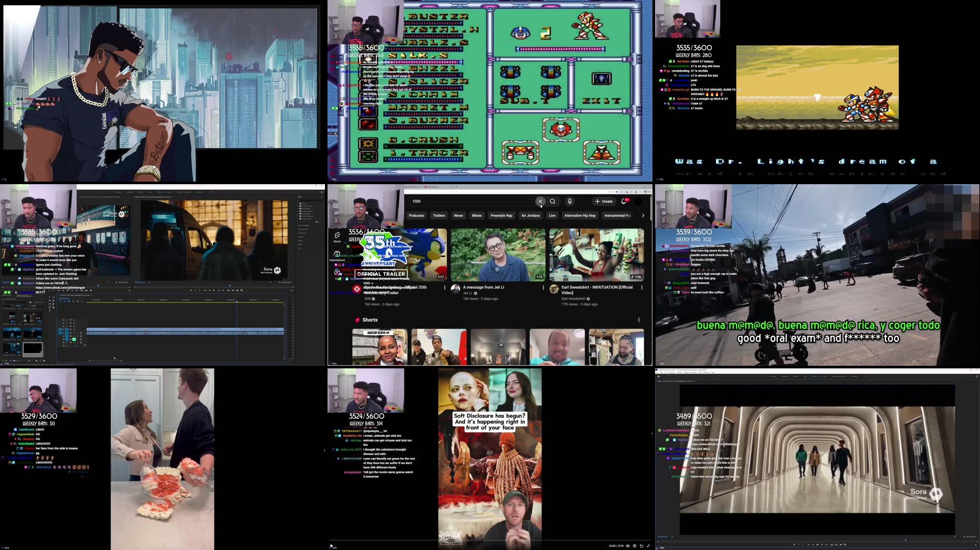Image resolution: width=980 pixels, height=550 pixels.
Task: Click the search magnifier icon on YouTube
Action: point(553,202)
